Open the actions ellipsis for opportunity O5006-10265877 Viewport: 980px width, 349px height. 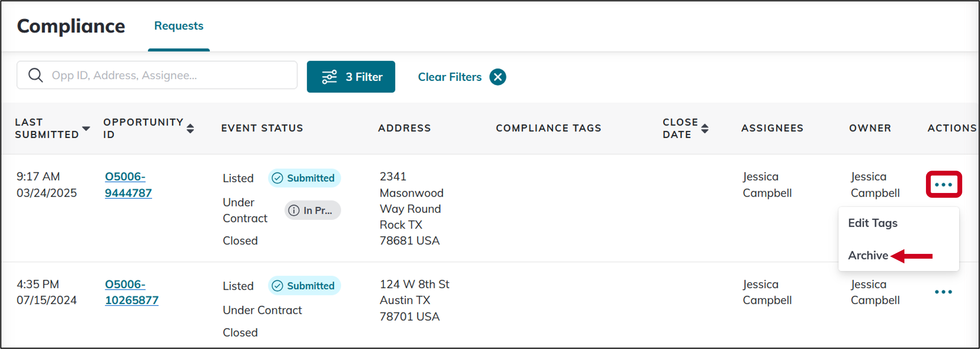(944, 292)
